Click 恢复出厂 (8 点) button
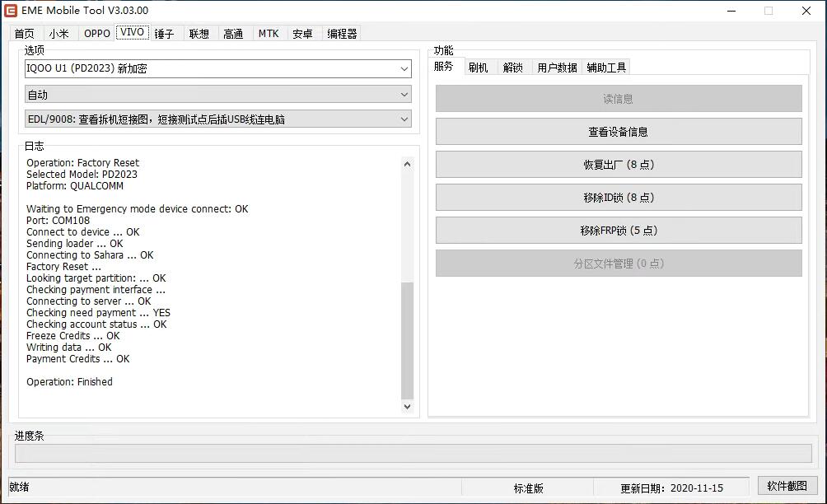The height and width of the screenshot is (504, 827). [x=619, y=165]
